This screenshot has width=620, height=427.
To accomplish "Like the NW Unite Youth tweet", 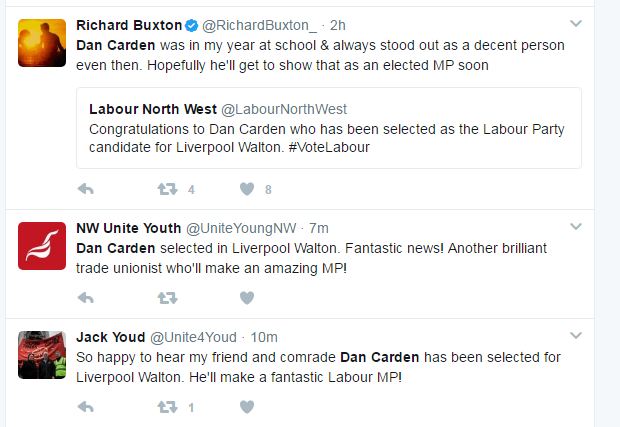I will click(x=246, y=298).
